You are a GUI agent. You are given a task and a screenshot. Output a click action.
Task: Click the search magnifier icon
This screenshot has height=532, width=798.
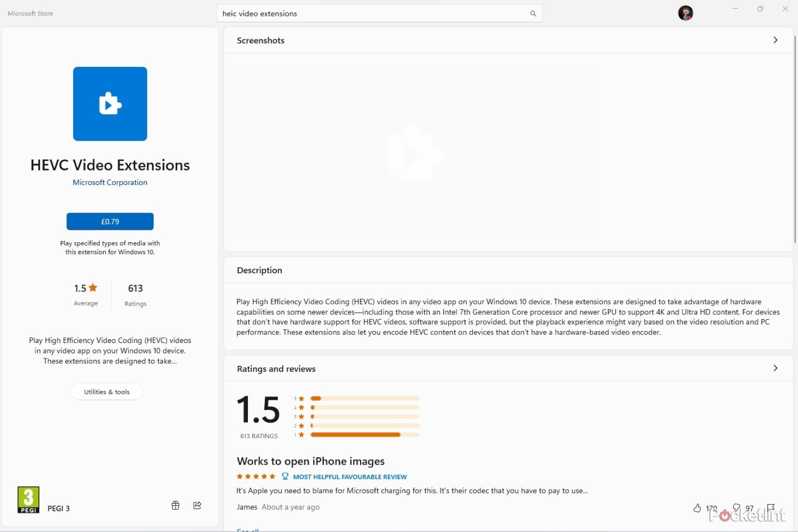coord(533,13)
